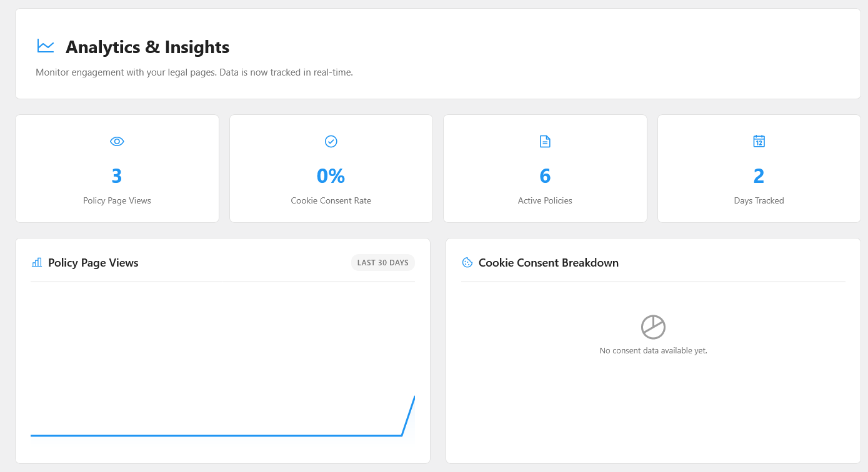
Task: Open the Analytics & Insights header
Action: pyautogui.click(x=147, y=47)
